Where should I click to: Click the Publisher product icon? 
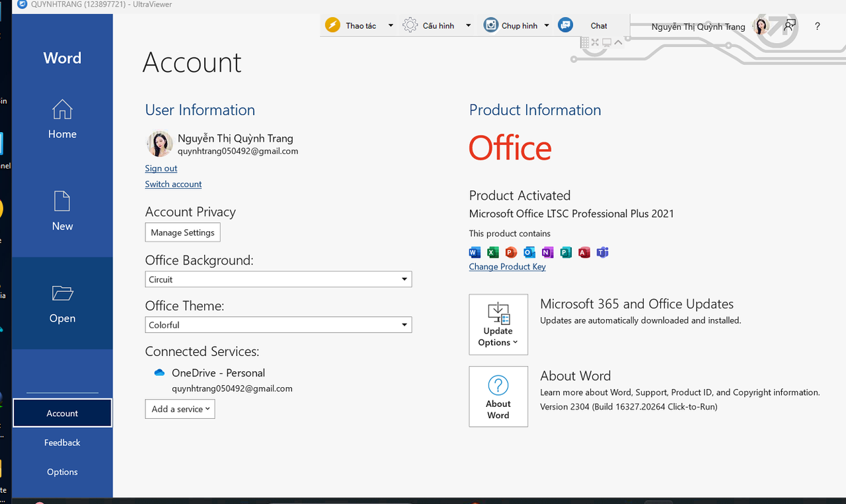(x=566, y=252)
